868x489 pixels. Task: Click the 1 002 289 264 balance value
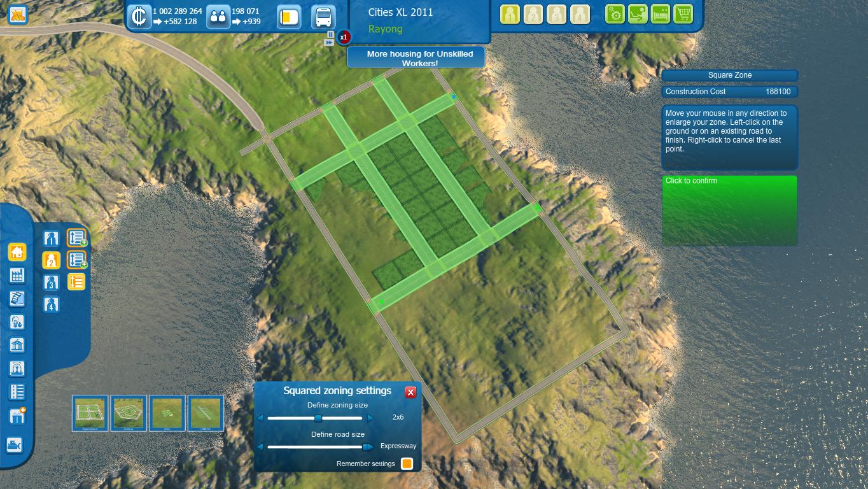tap(178, 11)
